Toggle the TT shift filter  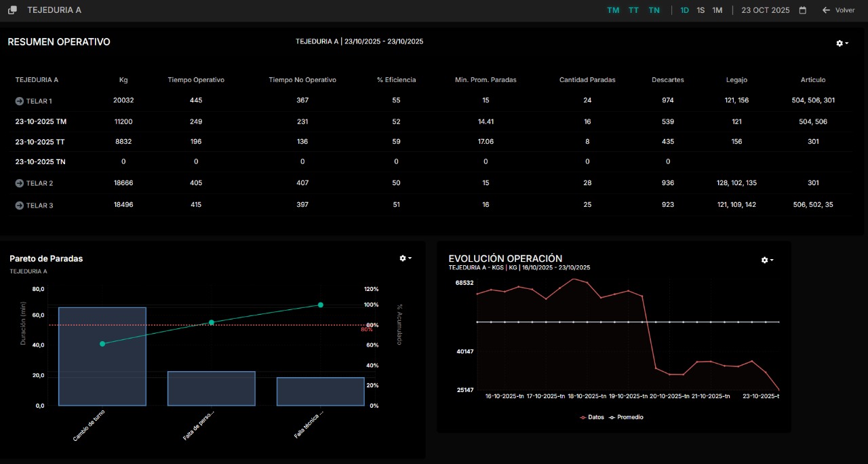(x=633, y=9)
